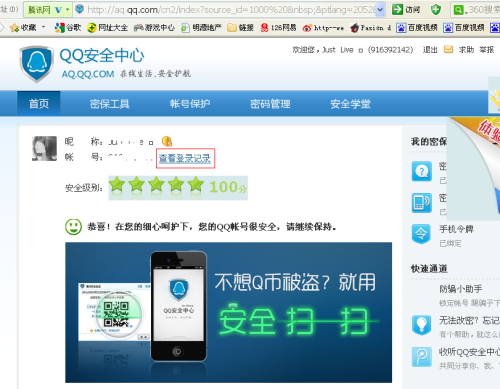The height and width of the screenshot is (389, 500).
Task: Open the http--we Weibo bookmark
Action: tap(323, 28)
